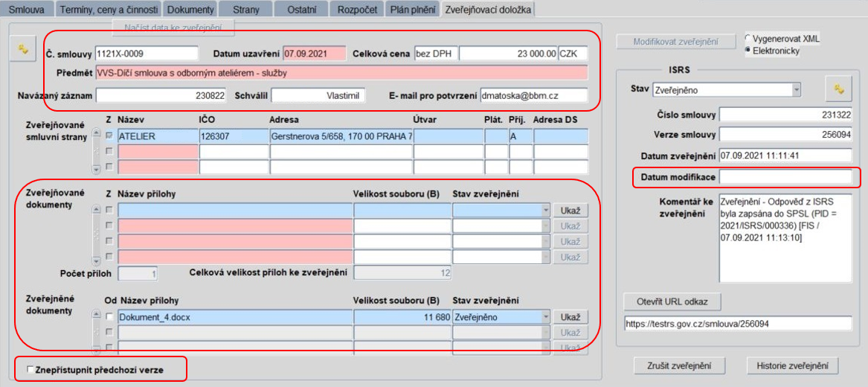Click scroll up arrow of Zveřejňované dokumenty list
868x387 pixels.
point(97,209)
